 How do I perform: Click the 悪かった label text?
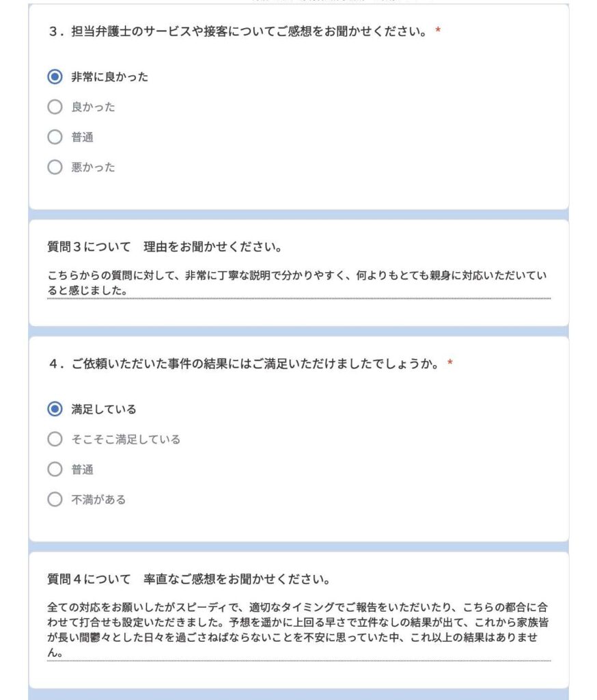click(x=94, y=167)
